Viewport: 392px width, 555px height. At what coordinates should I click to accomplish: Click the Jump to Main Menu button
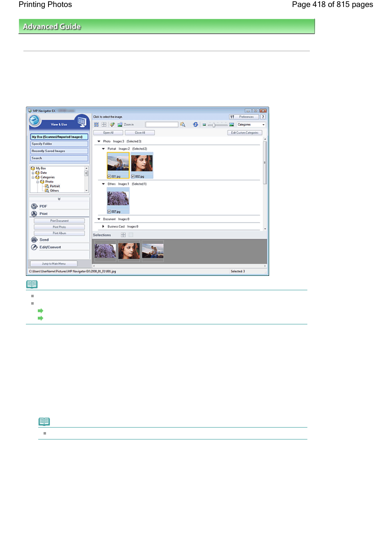[x=53, y=264]
